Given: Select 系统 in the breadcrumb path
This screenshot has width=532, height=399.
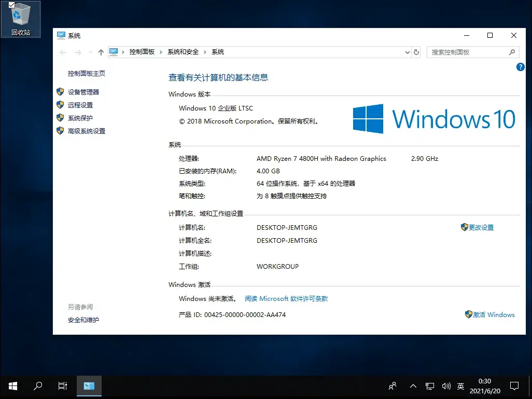Looking at the screenshot, I should (x=218, y=52).
